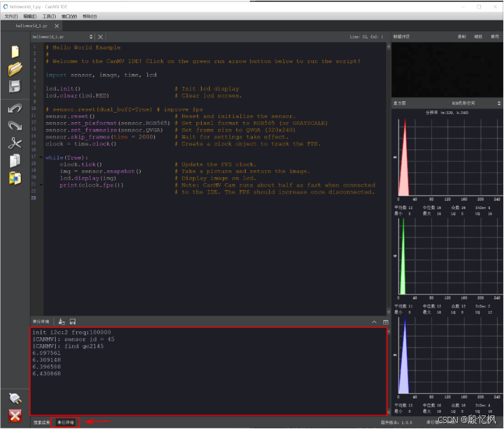Viewport: 504px width, 429px height.
Task: Click the 'while(True):' line
Action: (x=67, y=157)
